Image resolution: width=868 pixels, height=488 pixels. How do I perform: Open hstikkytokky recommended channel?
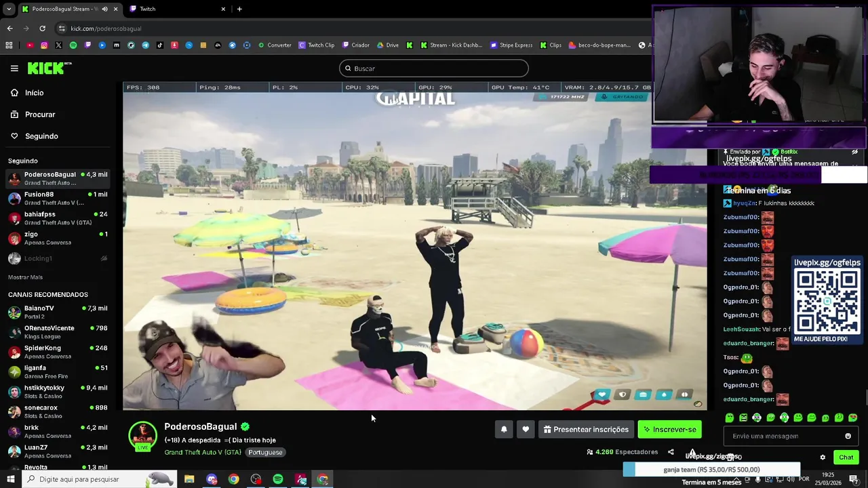click(58, 391)
